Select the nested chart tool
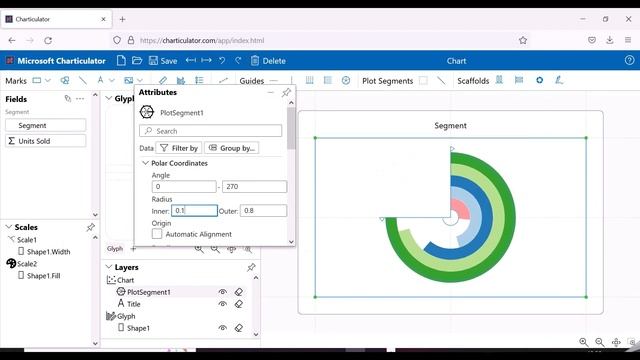 181,80
